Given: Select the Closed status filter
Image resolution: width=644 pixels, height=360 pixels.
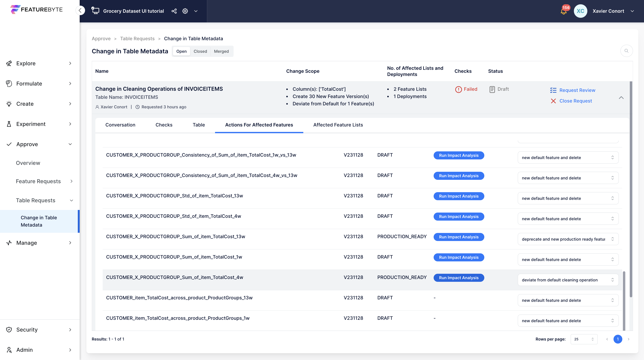Looking at the screenshot, I should 200,51.
